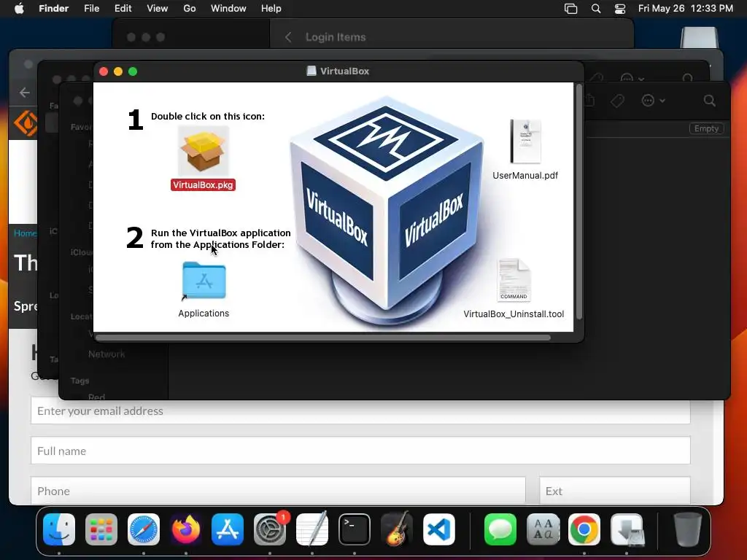
Task: Click the Stage Manager menu bar icon
Action: tap(570, 9)
